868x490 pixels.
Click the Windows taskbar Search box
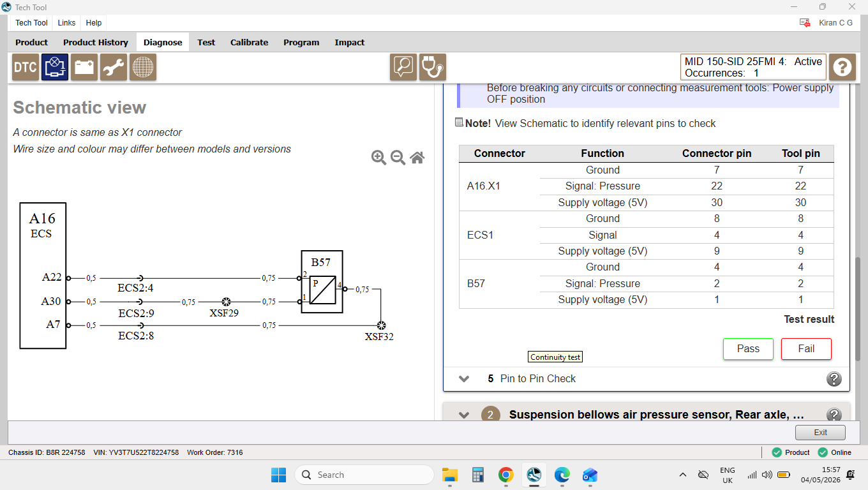pyautogui.click(x=364, y=475)
